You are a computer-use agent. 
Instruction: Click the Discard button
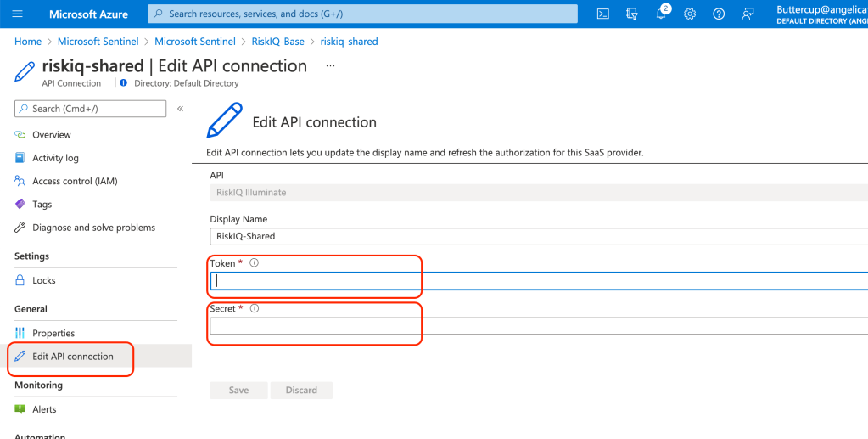(x=301, y=391)
